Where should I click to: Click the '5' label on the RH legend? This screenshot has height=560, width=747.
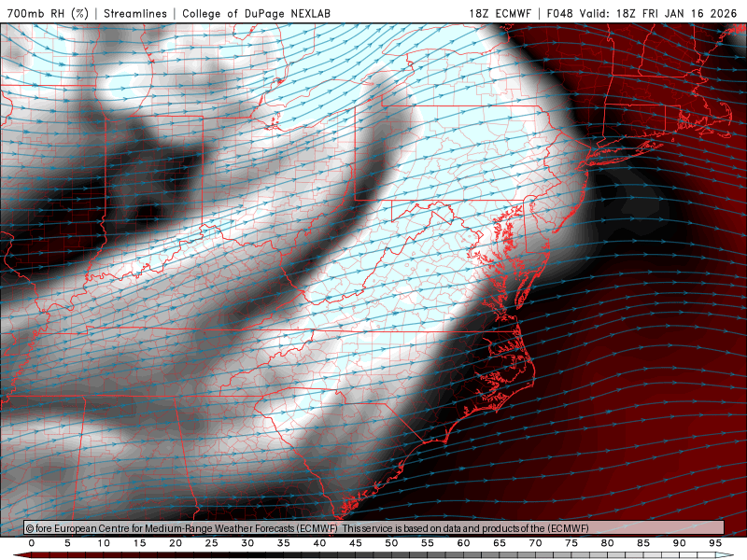67,543
